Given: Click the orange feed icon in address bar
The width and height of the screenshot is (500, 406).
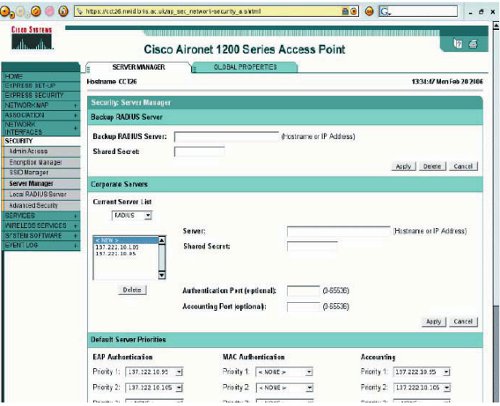Looking at the screenshot, I should [354, 11].
